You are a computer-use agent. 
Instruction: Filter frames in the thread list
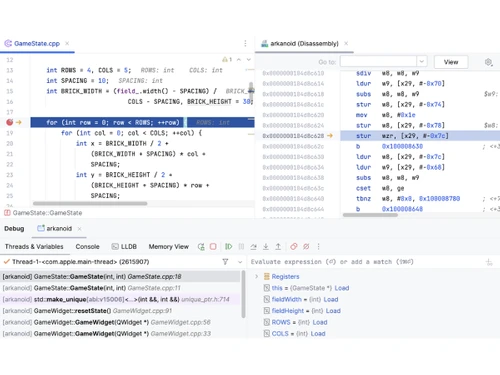click(225, 262)
